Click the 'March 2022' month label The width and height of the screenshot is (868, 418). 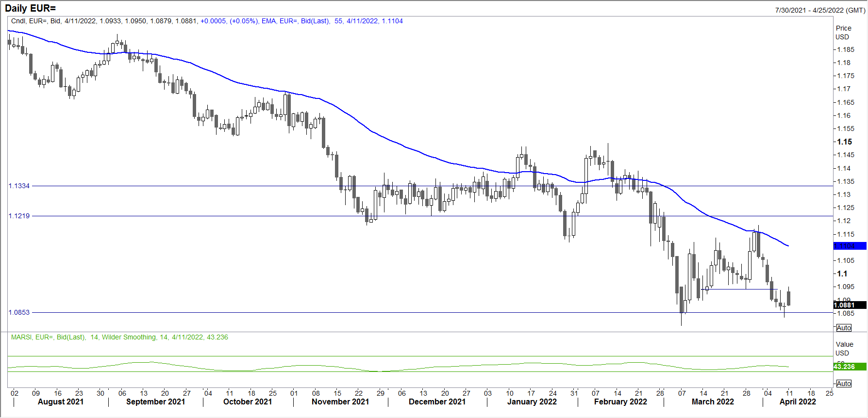pos(713,402)
